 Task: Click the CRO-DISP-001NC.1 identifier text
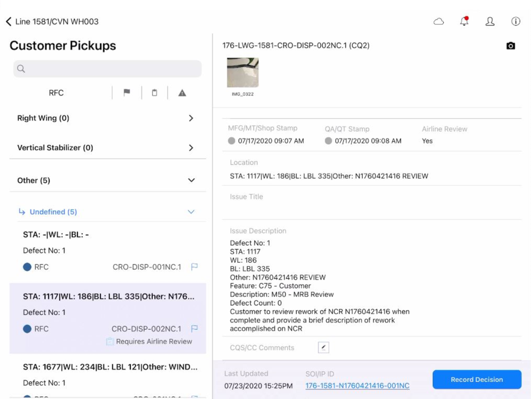pyautogui.click(x=147, y=267)
